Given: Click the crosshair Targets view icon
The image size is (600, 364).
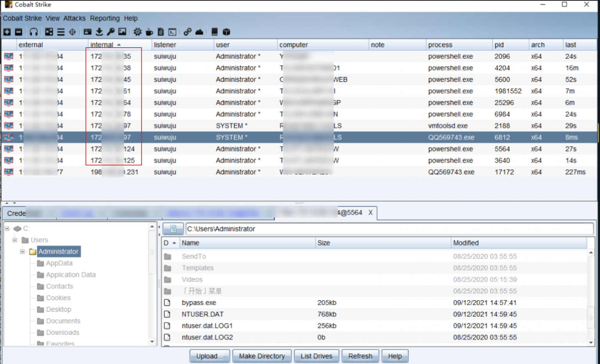Looking at the screenshot, I should click(72, 32).
